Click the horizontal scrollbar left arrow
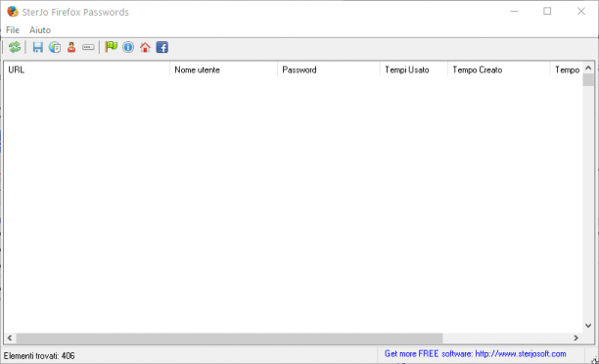 10,338
